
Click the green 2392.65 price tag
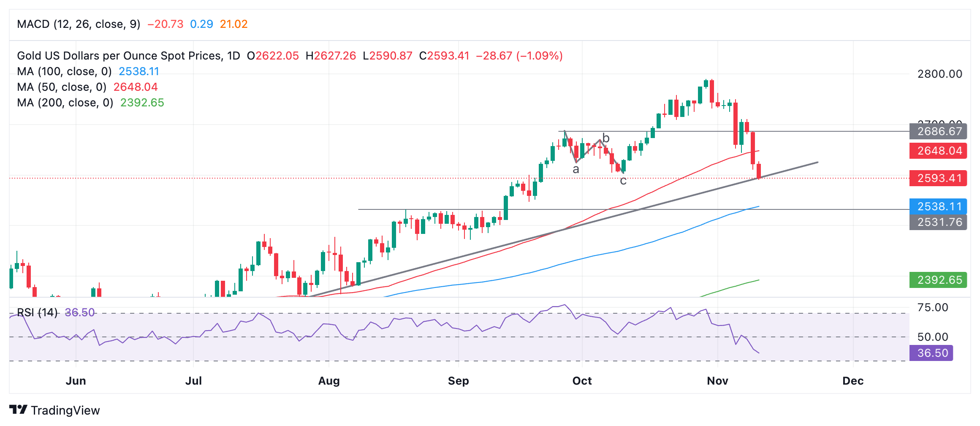938,280
